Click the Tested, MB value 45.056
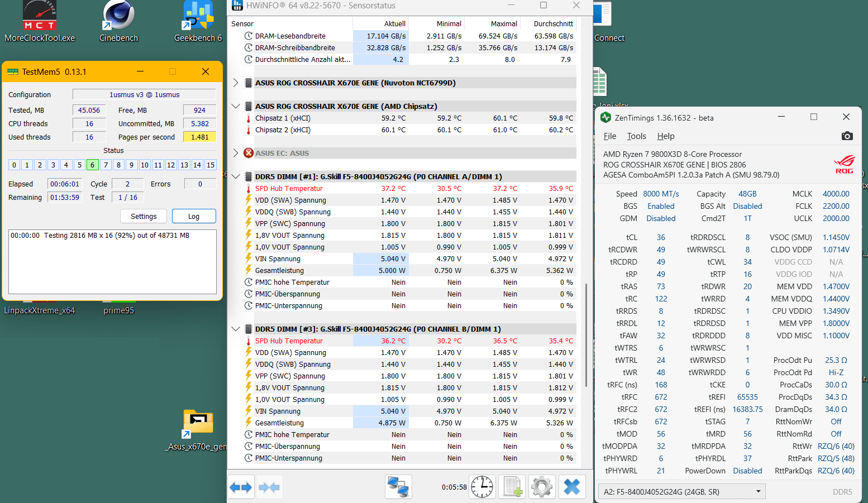The height and width of the screenshot is (503, 868). coord(89,110)
